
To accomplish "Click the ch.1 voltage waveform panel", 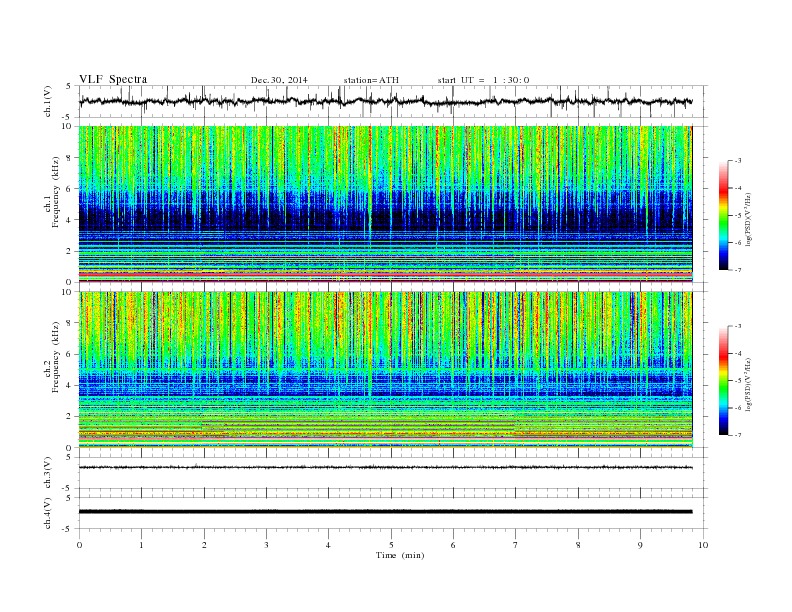I will pyautogui.click(x=393, y=101).
